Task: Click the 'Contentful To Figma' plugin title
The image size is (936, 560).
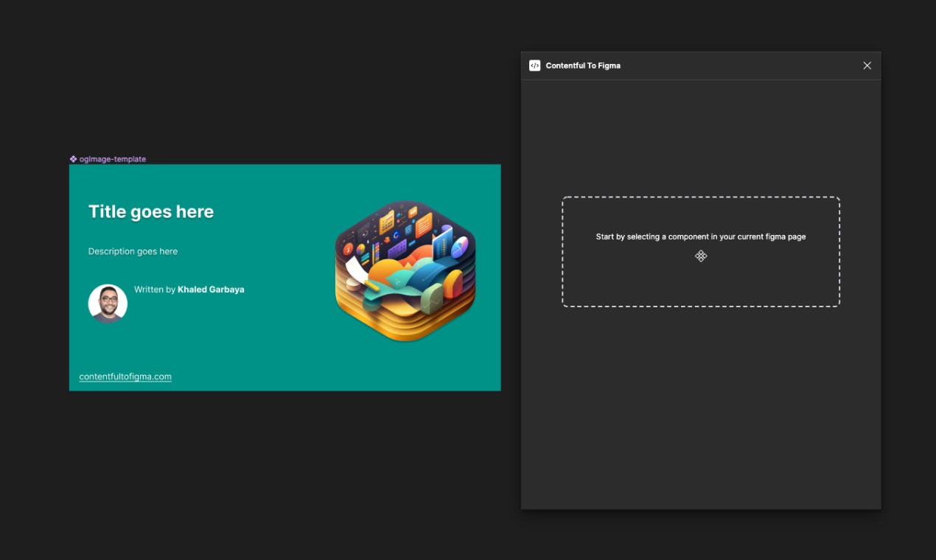Action: 583,66
